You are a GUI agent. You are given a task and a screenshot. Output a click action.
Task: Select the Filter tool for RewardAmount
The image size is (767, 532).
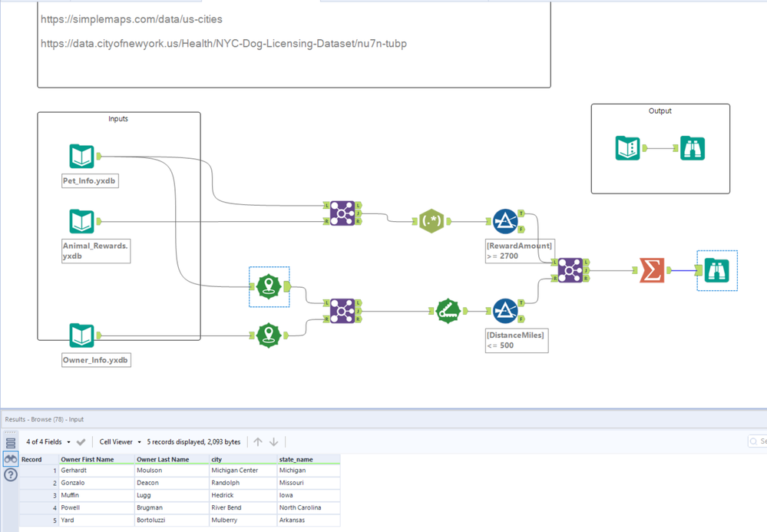pyautogui.click(x=505, y=222)
